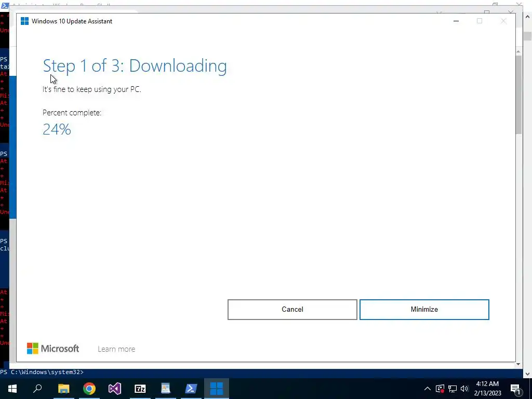Open the app left of PowerShell in taskbar
Viewport: 532px width, 399px height.
pos(166,389)
